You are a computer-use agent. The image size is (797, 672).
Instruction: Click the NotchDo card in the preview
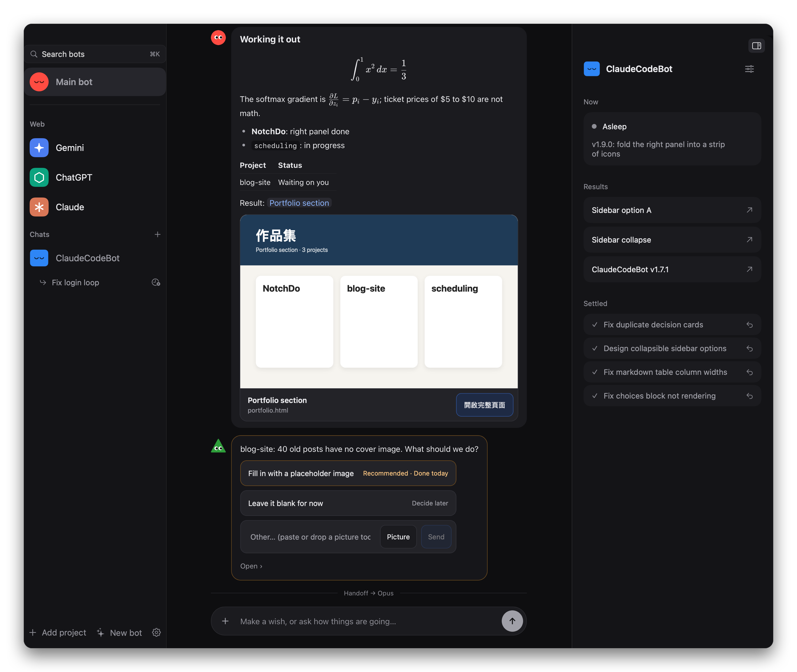[294, 321]
